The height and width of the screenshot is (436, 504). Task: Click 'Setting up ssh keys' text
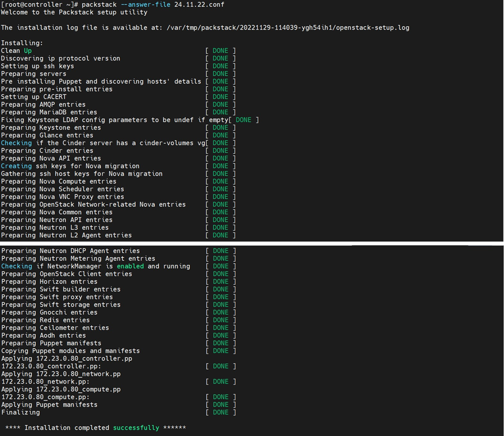click(x=38, y=66)
